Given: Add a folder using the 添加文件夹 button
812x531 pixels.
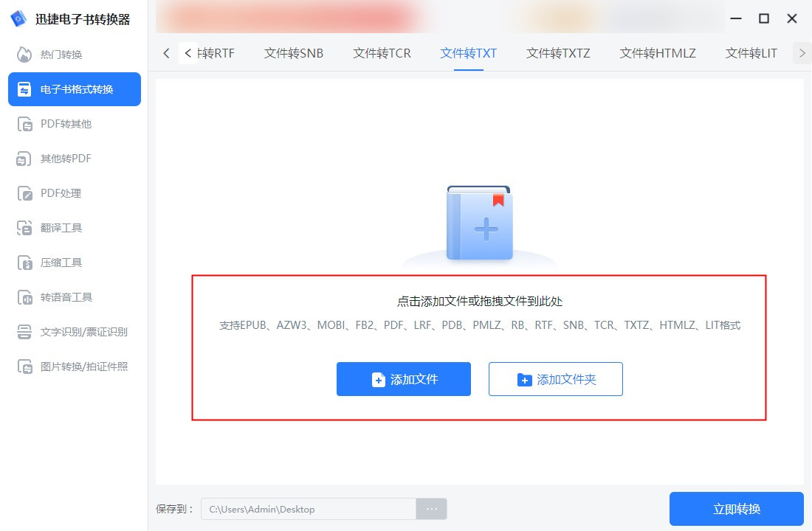Looking at the screenshot, I should coord(555,379).
